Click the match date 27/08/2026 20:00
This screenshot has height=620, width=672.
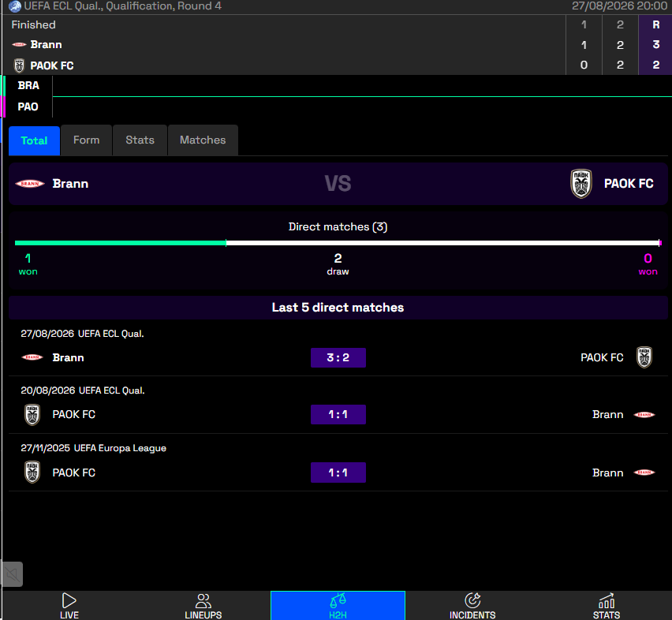[620, 6]
